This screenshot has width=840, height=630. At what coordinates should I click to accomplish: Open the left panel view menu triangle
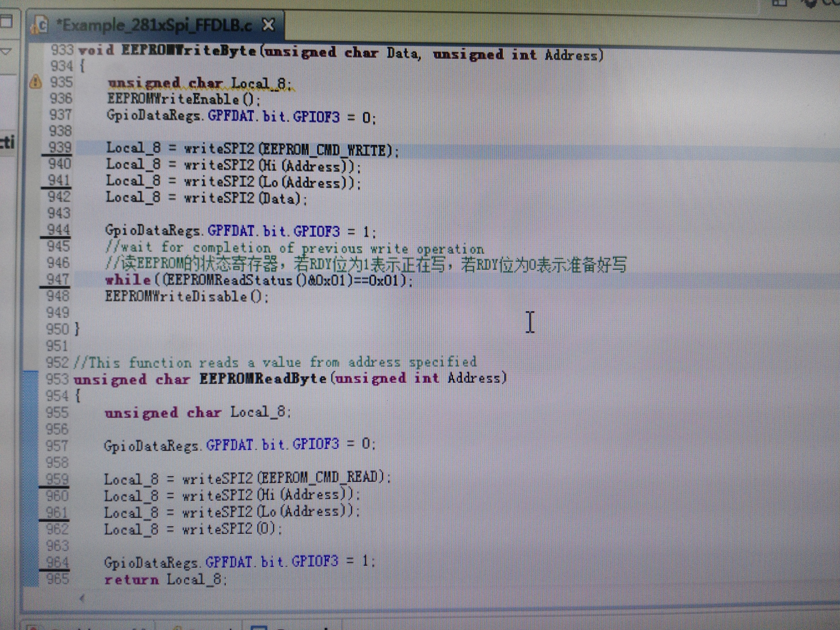pyautogui.click(x=6, y=51)
